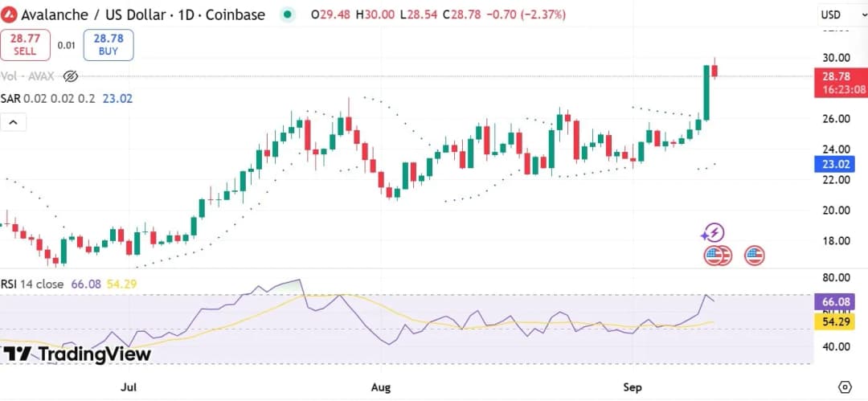Select the SAR 0.02 0.02 0.2 indicator label

(x=47, y=99)
